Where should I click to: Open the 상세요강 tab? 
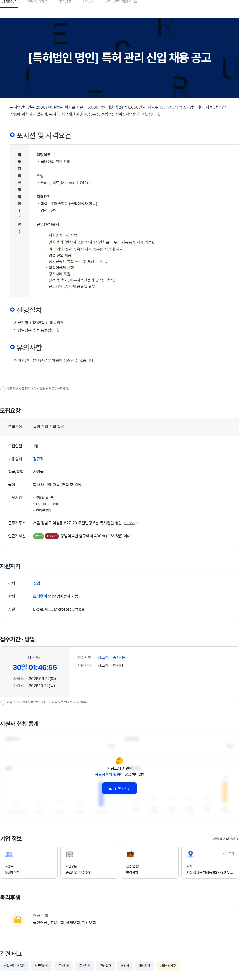tap(9, 2)
